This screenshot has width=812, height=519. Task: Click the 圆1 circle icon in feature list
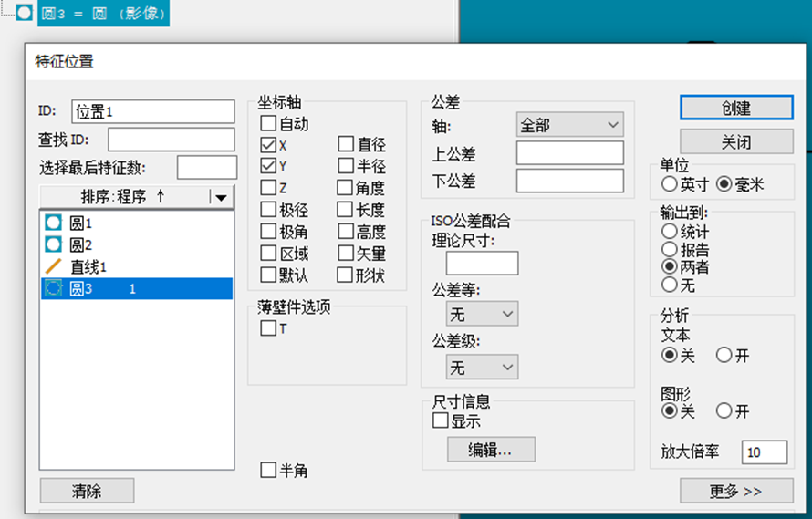pyautogui.click(x=53, y=223)
